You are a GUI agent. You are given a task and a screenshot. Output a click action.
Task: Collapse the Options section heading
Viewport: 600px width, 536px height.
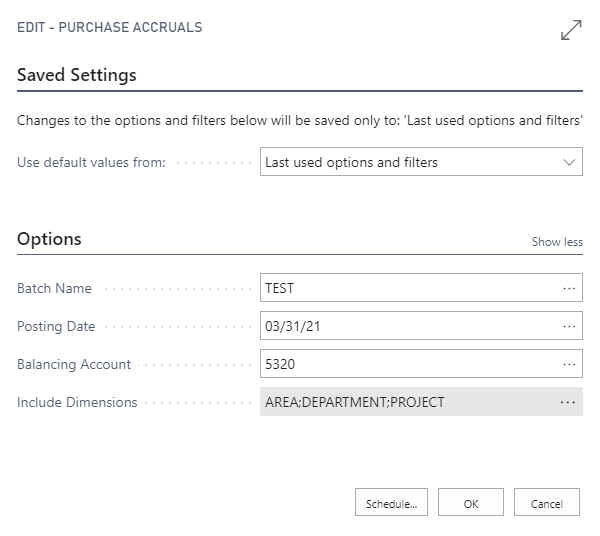click(x=49, y=239)
